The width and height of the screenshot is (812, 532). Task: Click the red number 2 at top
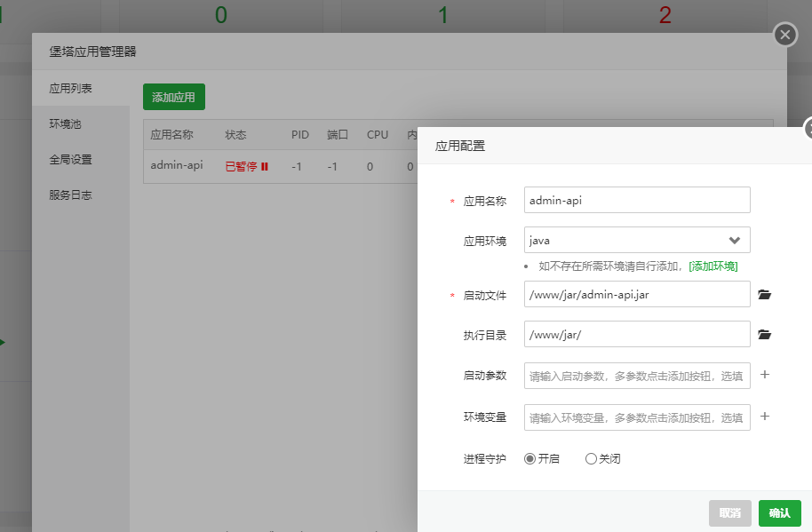tap(665, 15)
